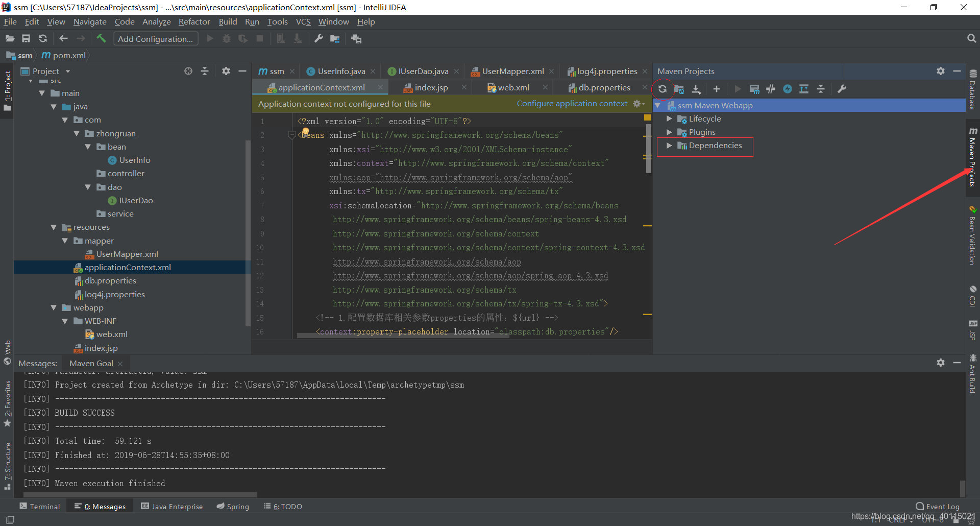
Task: Toggle Maven offline mode icon
Action: click(x=771, y=89)
